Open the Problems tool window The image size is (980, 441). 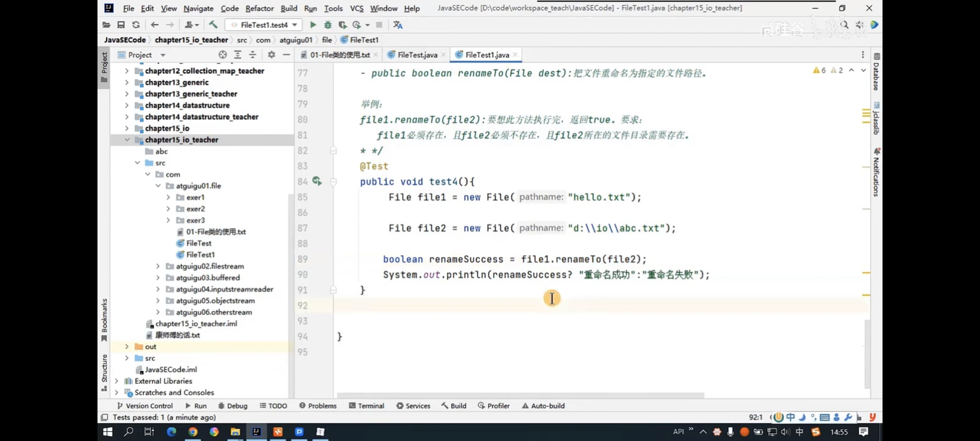(318, 406)
